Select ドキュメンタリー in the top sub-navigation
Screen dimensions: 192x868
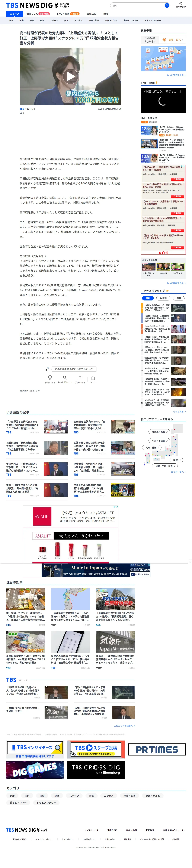(x=153, y=21)
